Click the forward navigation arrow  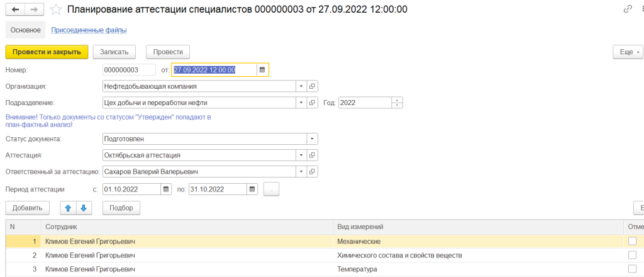click(x=35, y=9)
